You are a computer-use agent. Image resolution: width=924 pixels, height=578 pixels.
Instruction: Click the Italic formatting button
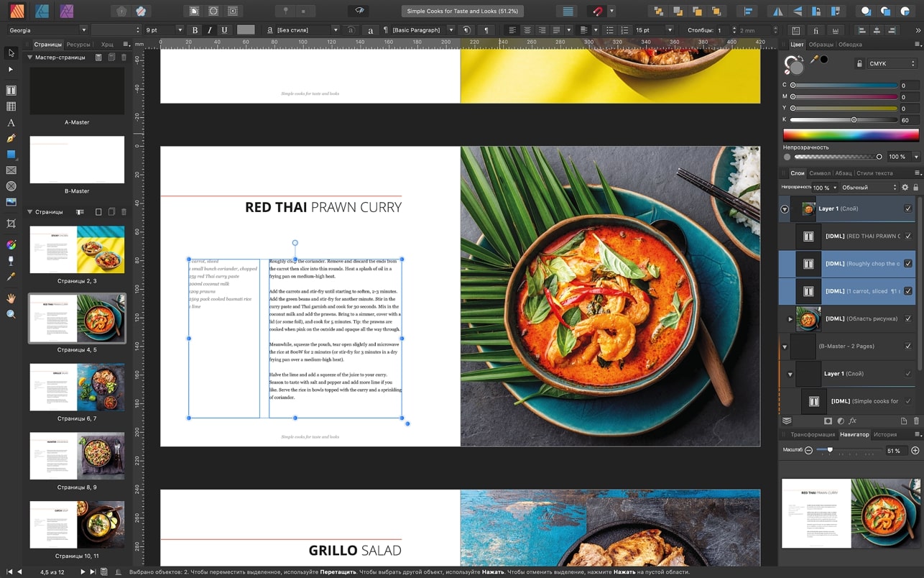coord(210,30)
